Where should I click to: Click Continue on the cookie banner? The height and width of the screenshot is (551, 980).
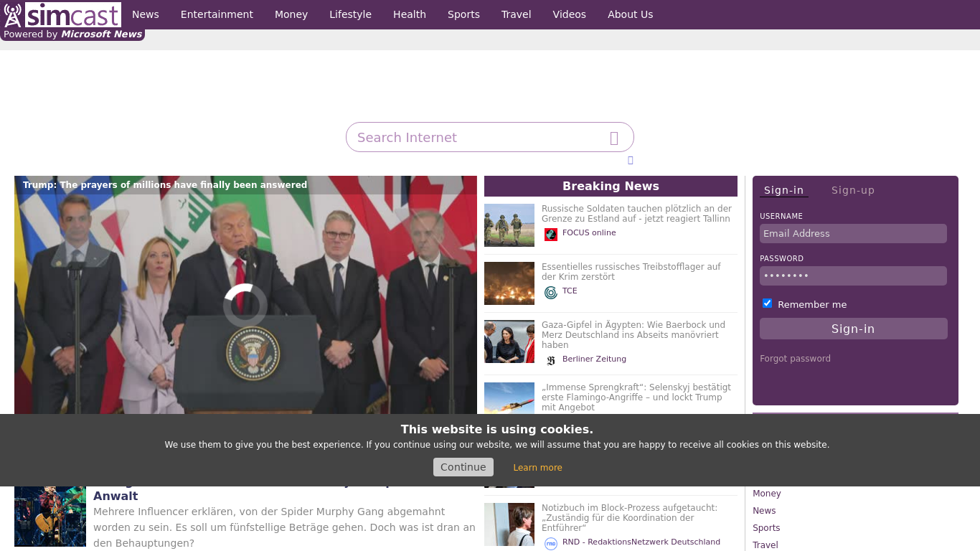click(x=463, y=467)
